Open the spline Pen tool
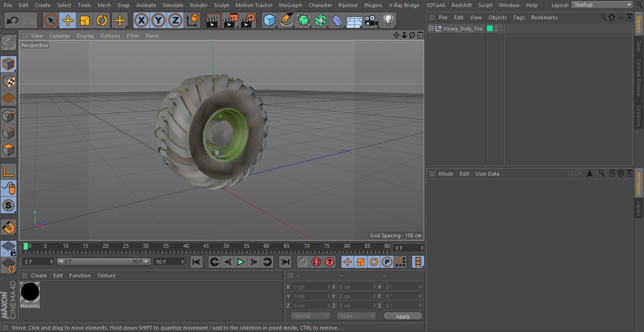 (x=287, y=20)
